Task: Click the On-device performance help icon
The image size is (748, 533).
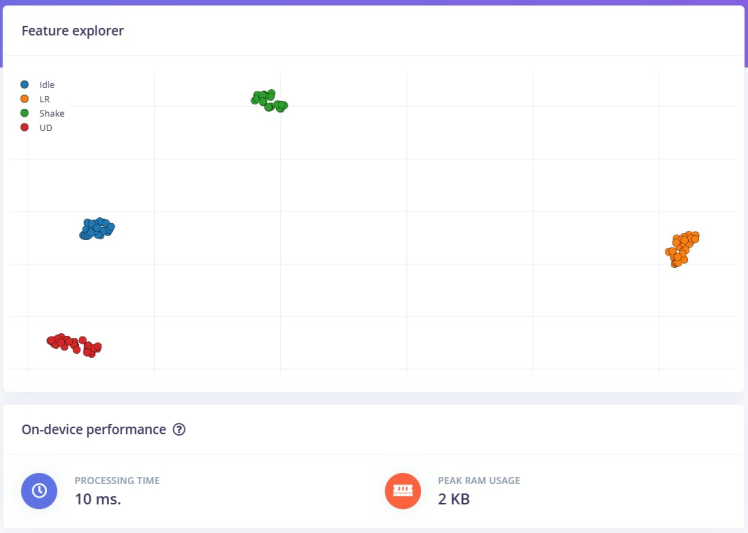Action: pyautogui.click(x=179, y=429)
